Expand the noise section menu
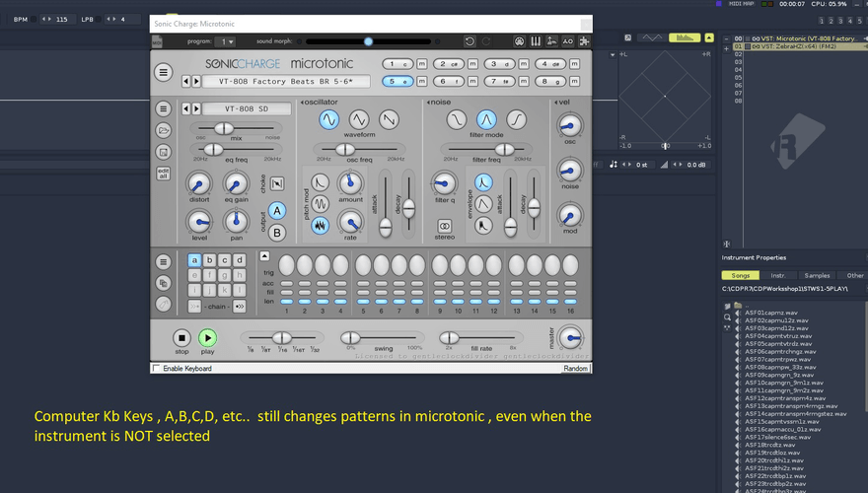 click(x=439, y=103)
